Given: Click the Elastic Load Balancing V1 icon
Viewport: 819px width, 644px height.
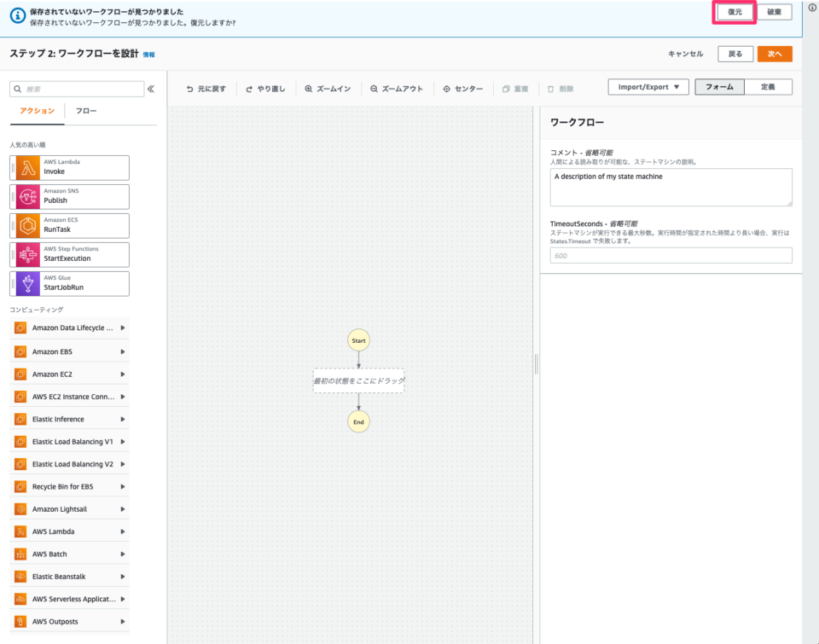Looking at the screenshot, I should click(x=20, y=441).
